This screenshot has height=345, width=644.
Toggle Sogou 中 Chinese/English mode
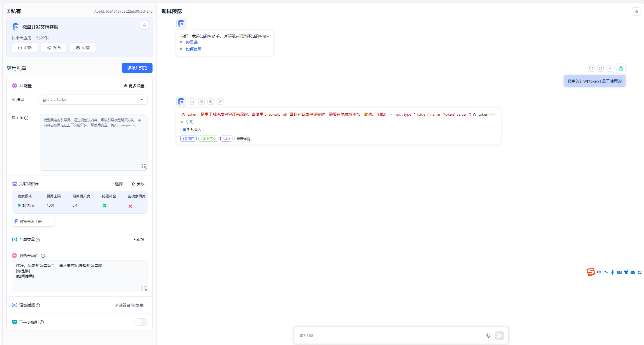click(x=599, y=272)
